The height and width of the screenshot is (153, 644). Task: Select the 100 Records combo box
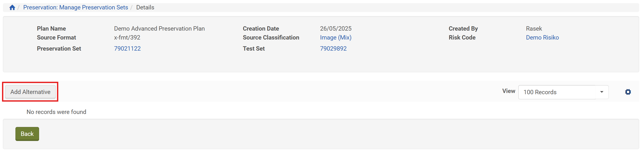point(557,92)
